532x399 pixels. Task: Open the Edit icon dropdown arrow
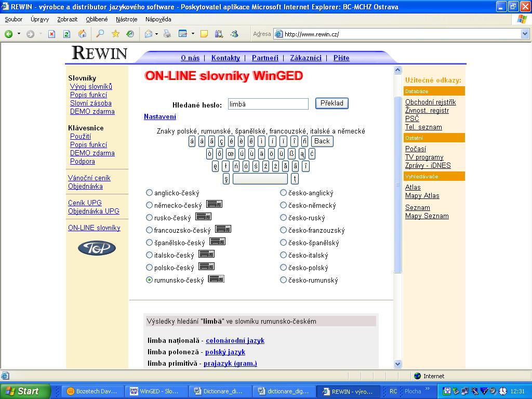[193, 34]
